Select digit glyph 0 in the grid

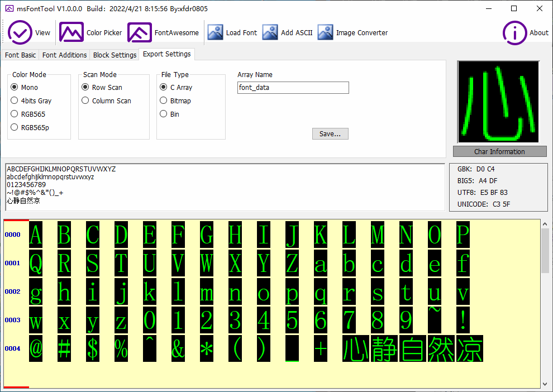pyautogui.click(x=150, y=320)
